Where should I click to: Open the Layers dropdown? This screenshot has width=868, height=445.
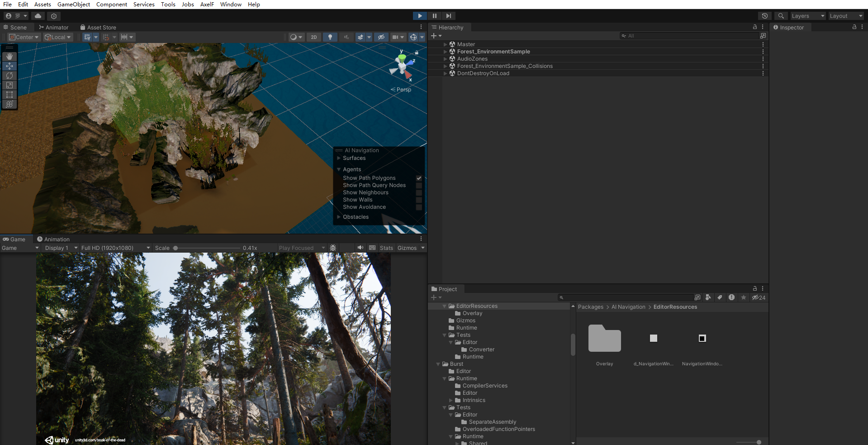[x=808, y=16]
